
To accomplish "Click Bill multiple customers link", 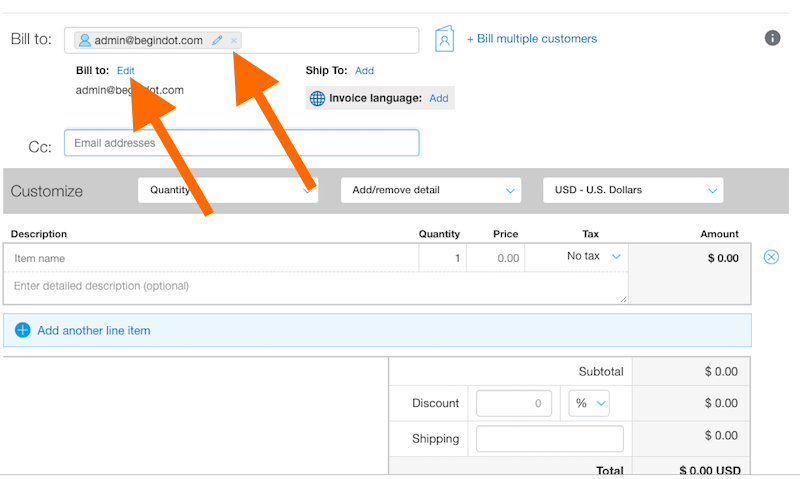I will [x=532, y=39].
